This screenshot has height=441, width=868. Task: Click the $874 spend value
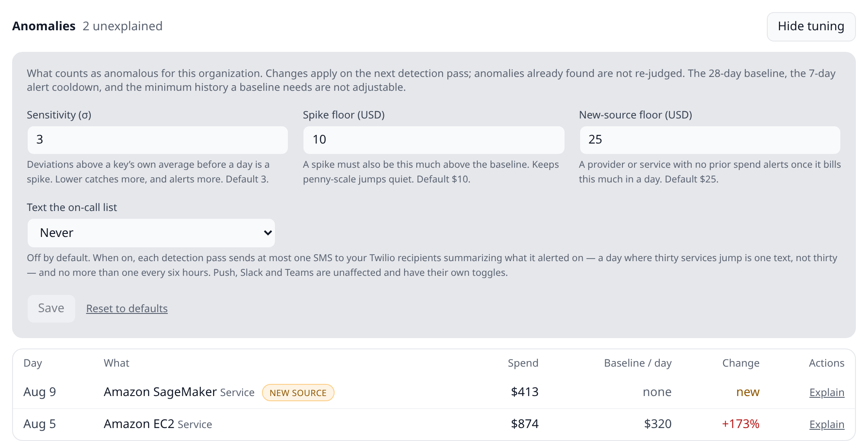tap(525, 424)
